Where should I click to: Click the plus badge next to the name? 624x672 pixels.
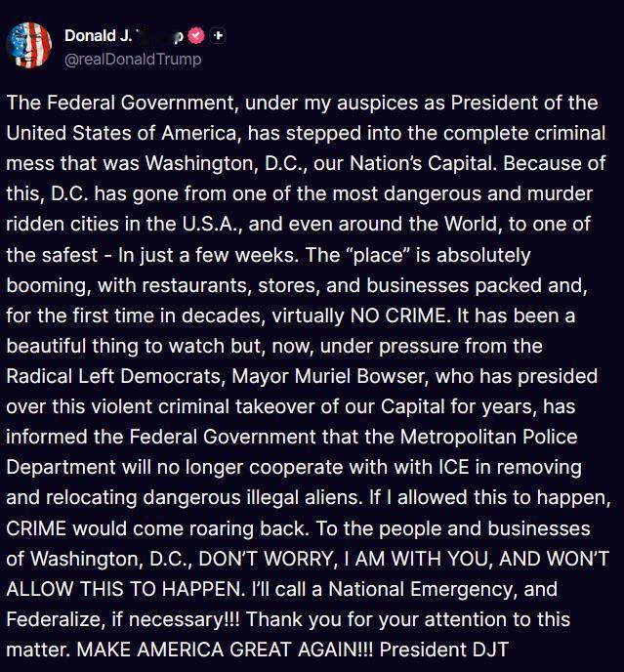[x=218, y=36]
